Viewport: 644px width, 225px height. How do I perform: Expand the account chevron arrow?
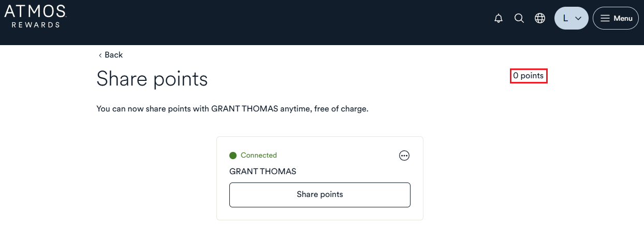[579, 19]
